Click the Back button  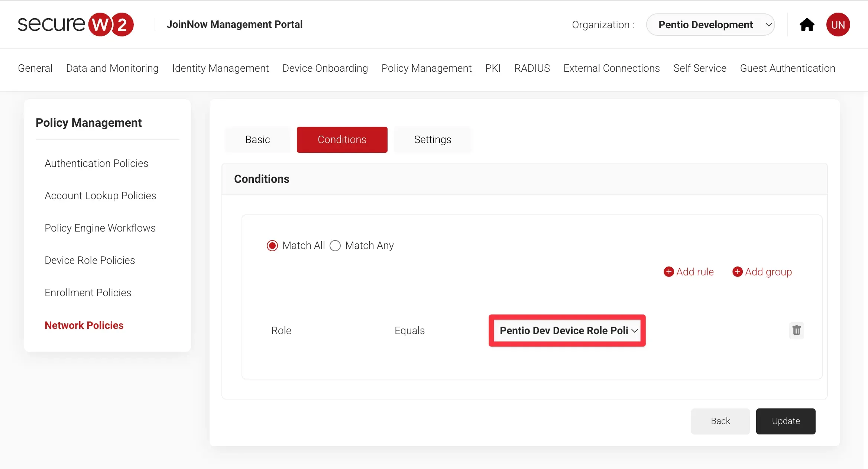pyautogui.click(x=720, y=421)
